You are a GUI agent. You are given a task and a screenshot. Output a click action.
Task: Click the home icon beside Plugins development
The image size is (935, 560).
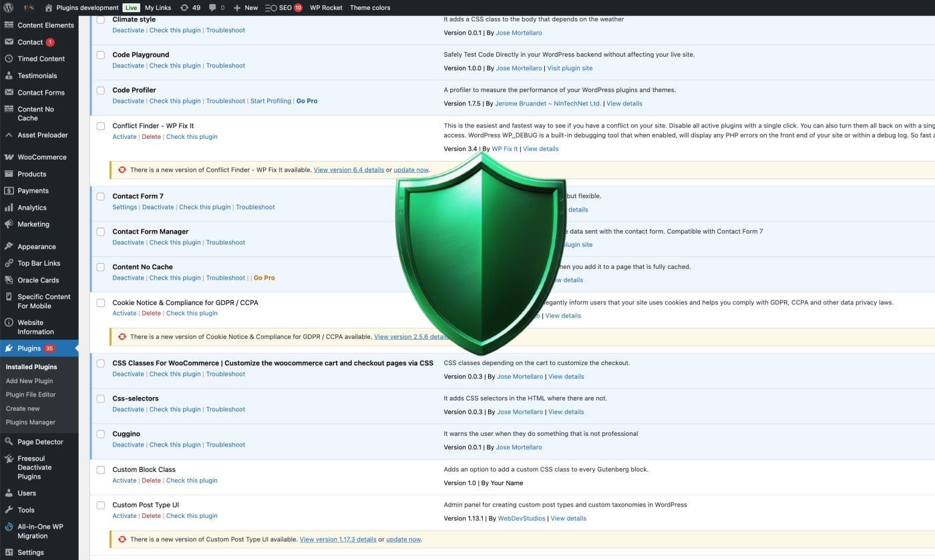(49, 7)
